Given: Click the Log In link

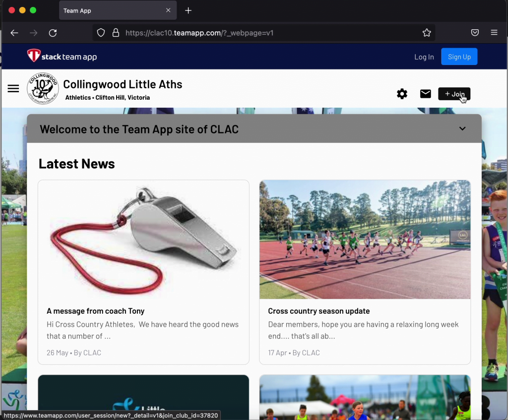Looking at the screenshot, I should pyautogui.click(x=424, y=57).
